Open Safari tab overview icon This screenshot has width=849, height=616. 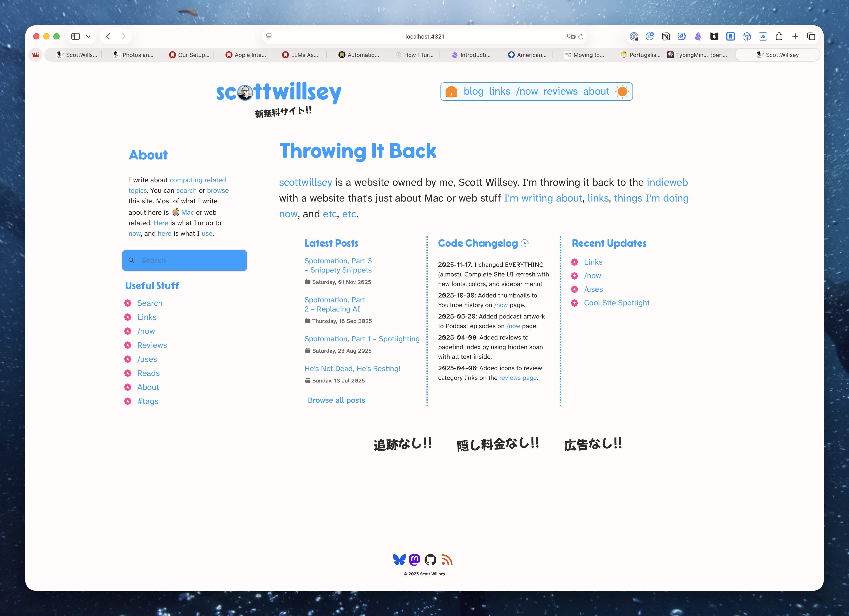pos(811,36)
